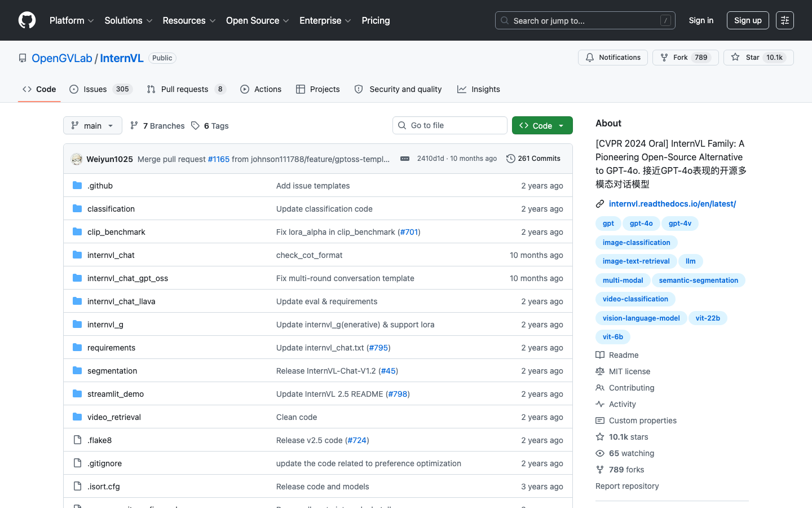Click the star icon for this repository
Viewport: 812px width, 508px height.
coord(735,58)
